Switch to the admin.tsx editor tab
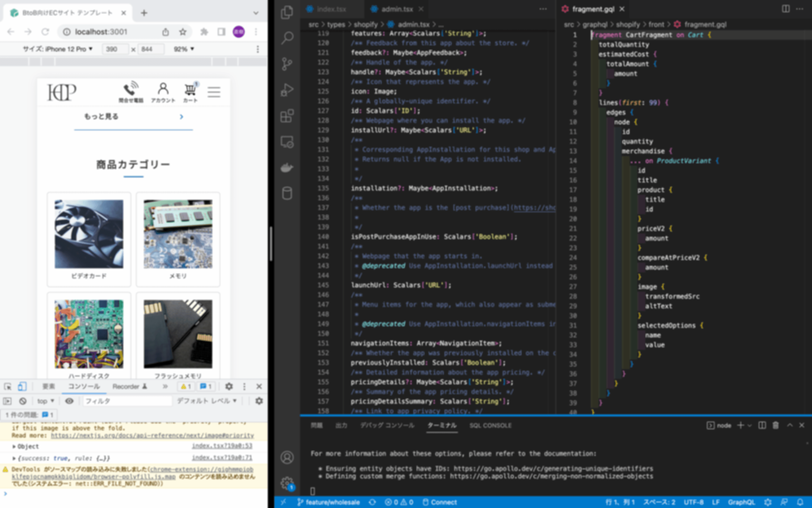This screenshot has height=508, width=812. tap(396, 9)
